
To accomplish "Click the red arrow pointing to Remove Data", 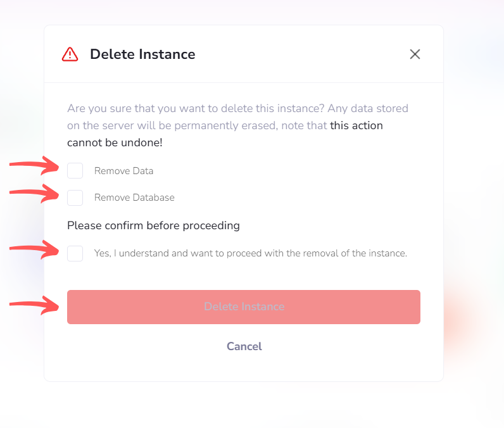I will (x=34, y=165).
